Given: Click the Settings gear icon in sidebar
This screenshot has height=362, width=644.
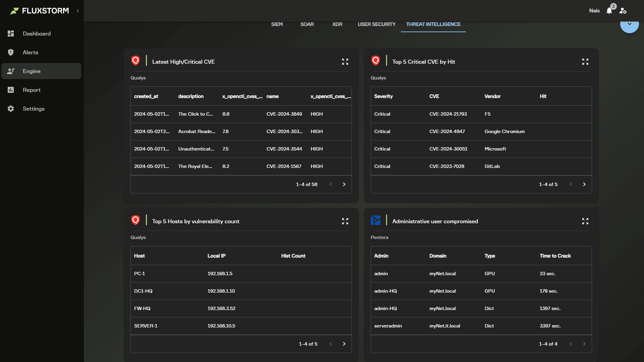Looking at the screenshot, I should point(11,109).
